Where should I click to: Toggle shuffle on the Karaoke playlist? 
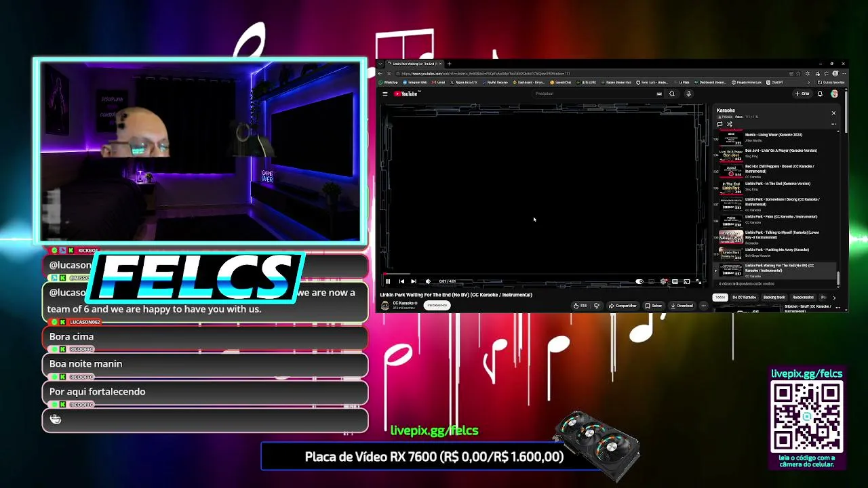(x=730, y=124)
